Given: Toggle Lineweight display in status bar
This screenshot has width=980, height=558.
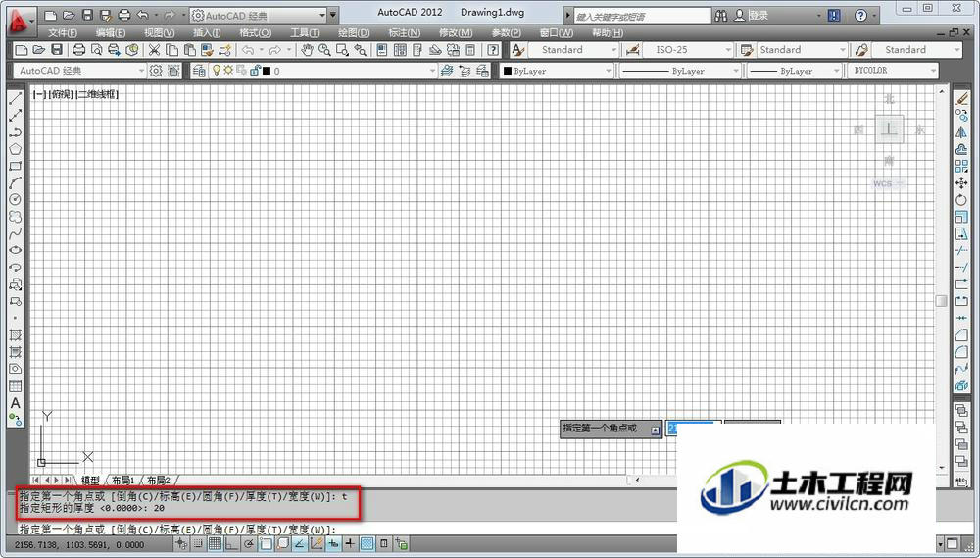Looking at the screenshot, I should click(350, 543).
